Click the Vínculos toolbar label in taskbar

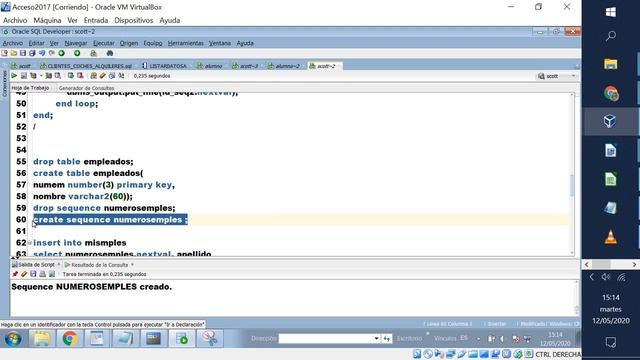coord(445,338)
